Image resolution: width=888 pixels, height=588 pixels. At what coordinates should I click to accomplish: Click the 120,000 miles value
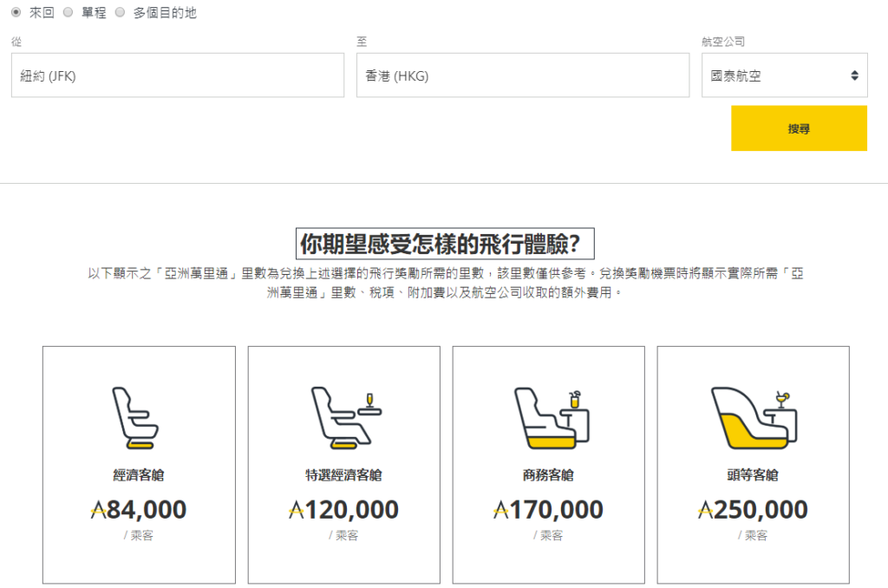click(x=352, y=510)
